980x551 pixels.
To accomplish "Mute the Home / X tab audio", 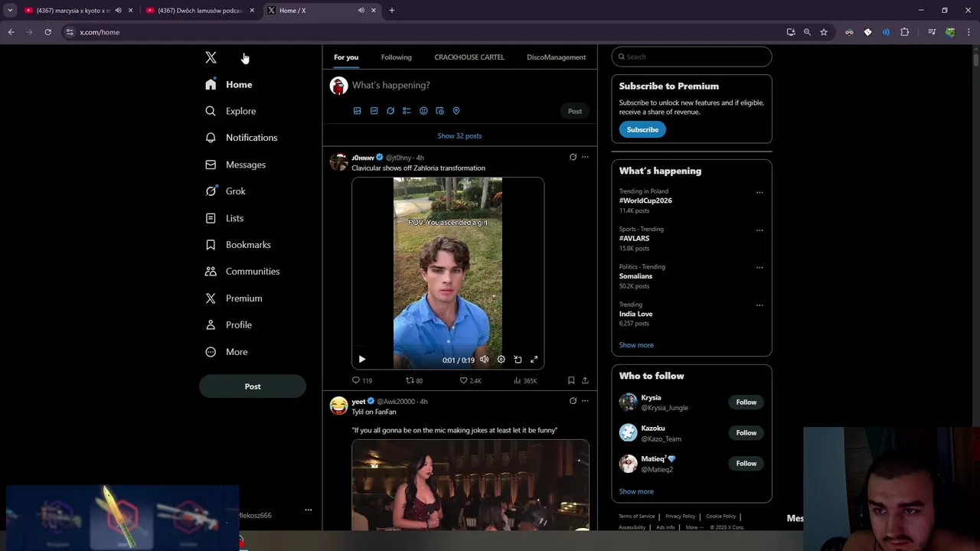I will [361, 11].
